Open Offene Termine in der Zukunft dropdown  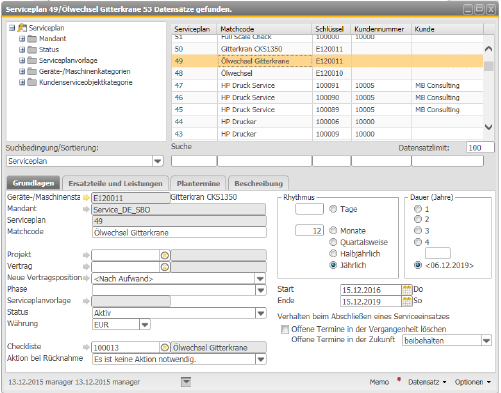[x=486, y=341]
